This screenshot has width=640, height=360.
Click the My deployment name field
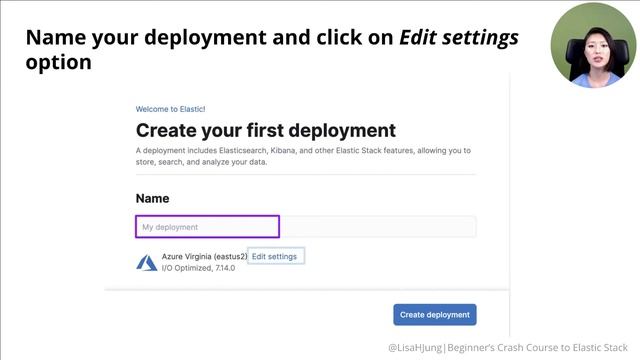tap(305, 227)
